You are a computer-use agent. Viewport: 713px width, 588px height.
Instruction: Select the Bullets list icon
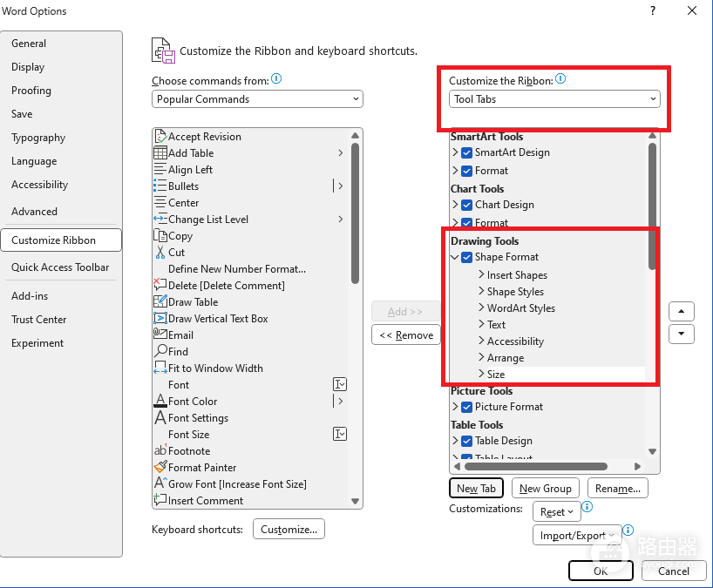[160, 186]
